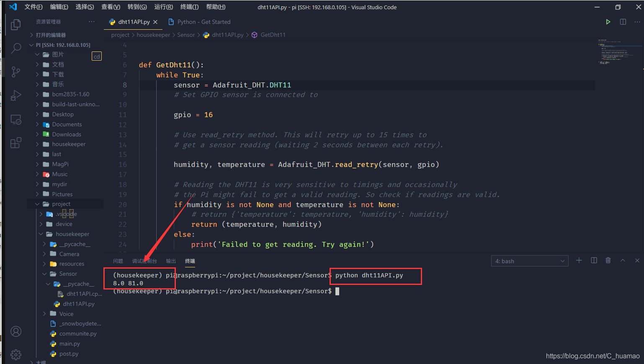644x364 pixels.
Task: Split the terminal panel
Action: point(594,260)
